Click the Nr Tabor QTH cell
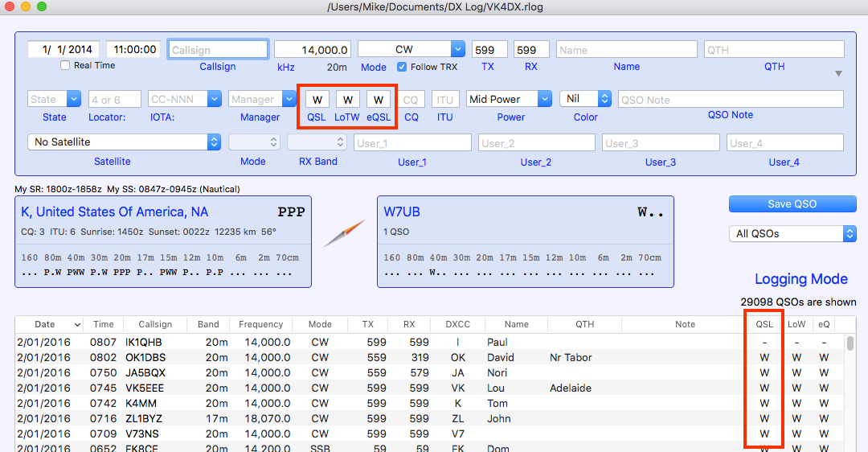 point(571,358)
